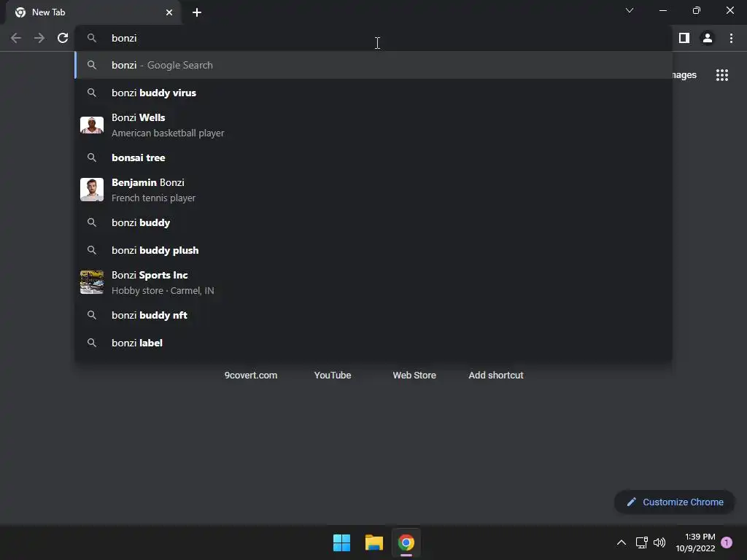This screenshot has height=560, width=747.
Task: Click the magnifier icon next to 'bonzi label'
Action: point(92,343)
